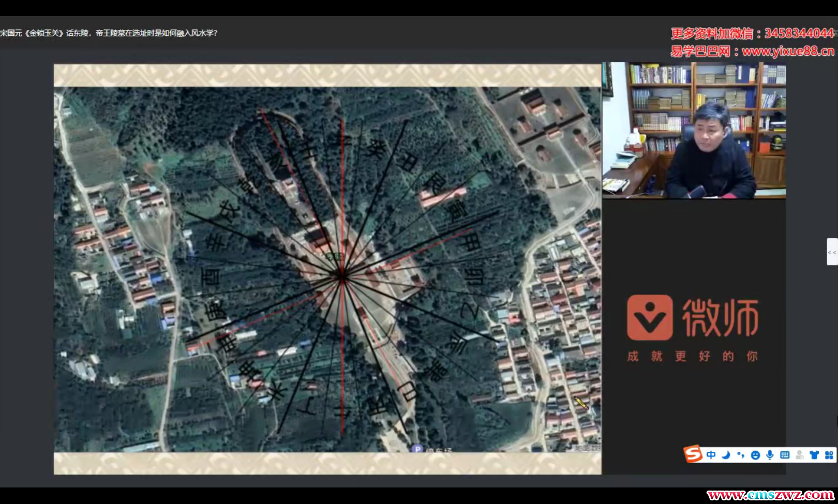
Task: Click the green marker at map center
Action: [335, 256]
